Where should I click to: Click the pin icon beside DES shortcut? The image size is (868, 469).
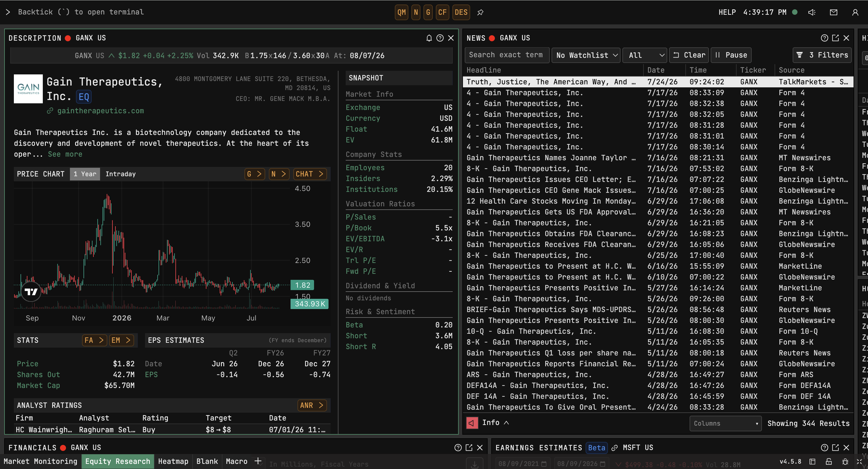pos(480,12)
